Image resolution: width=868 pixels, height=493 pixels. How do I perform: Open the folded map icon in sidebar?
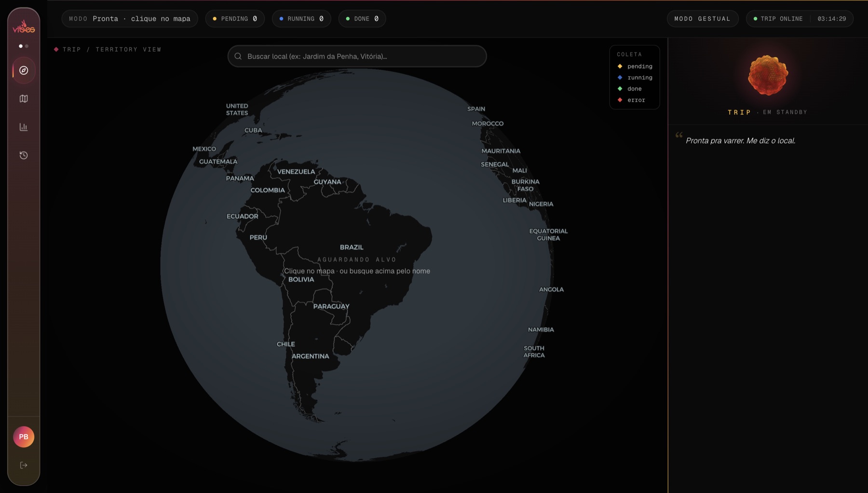coord(24,98)
